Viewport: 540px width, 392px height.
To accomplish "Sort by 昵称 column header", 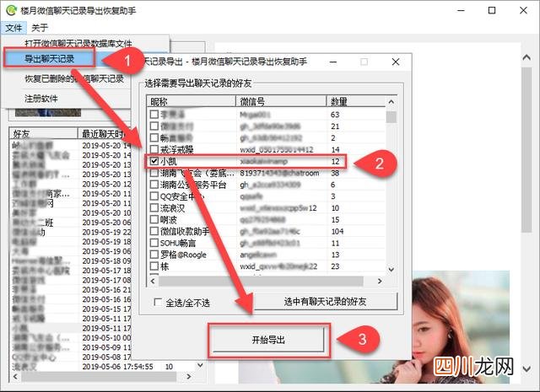I will tap(192, 101).
